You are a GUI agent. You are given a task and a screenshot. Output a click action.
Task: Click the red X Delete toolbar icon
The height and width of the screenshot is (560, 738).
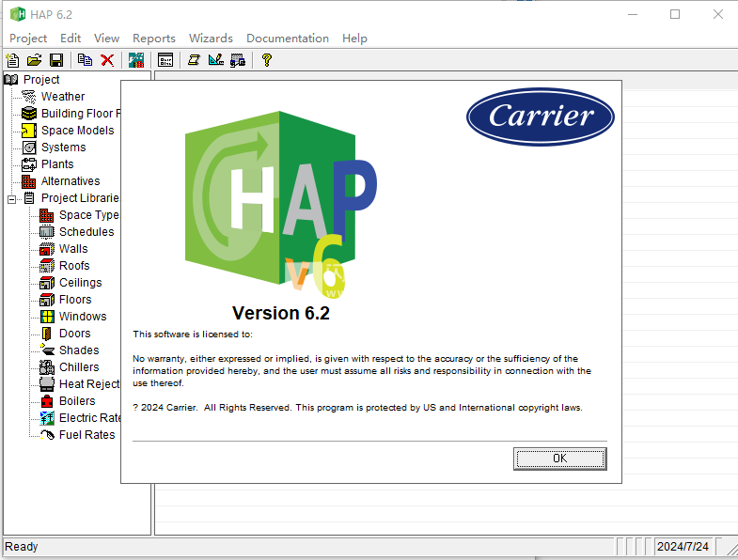(107, 60)
